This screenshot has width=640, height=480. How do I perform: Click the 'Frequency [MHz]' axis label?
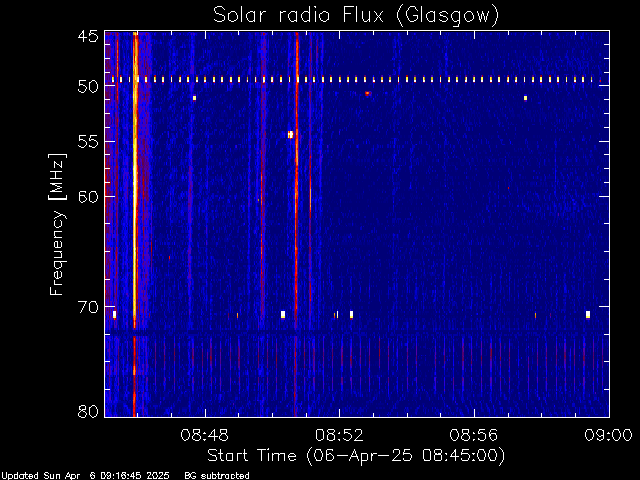tap(57, 224)
